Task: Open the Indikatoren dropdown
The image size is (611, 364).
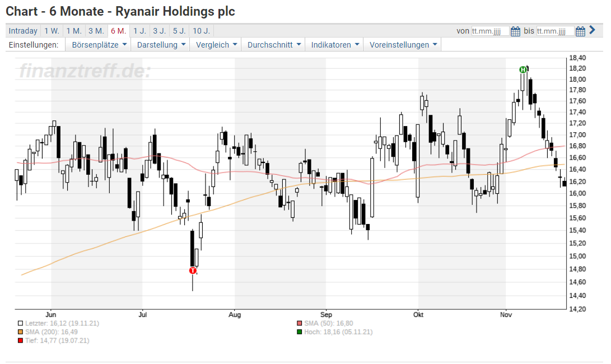Action: 335,45
